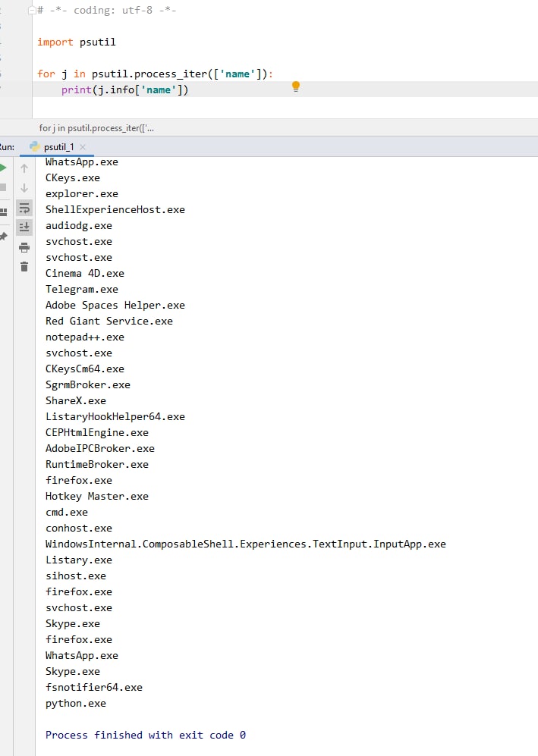Pin the Run tab
This screenshot has width=538, height=756.
[x=3, y=237]
